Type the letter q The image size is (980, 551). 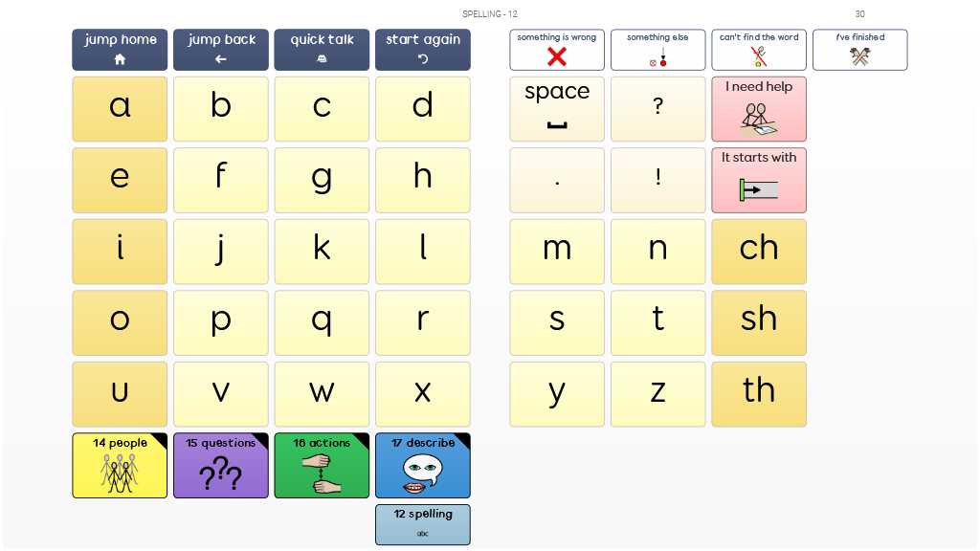click(x=322, y=322)
